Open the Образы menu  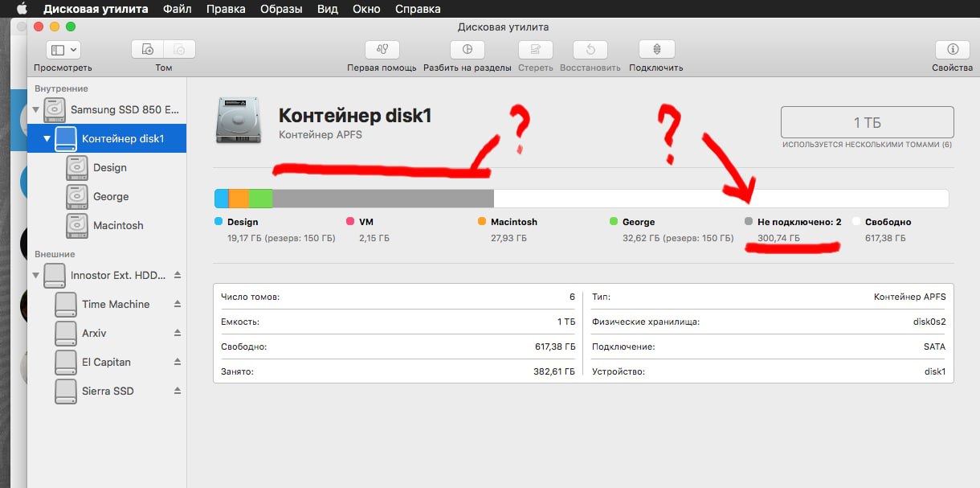click(x=281, y=9)
